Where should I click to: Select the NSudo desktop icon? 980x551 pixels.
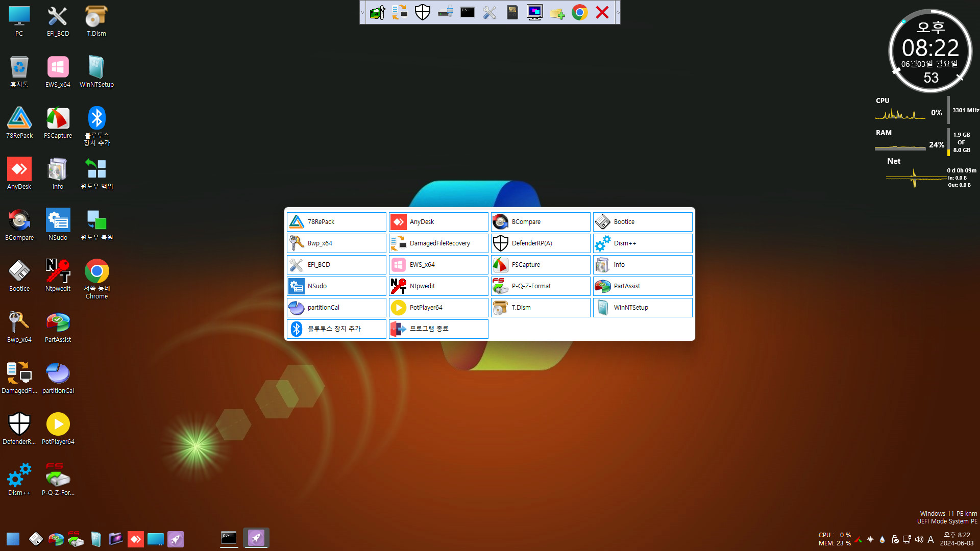(58, 225)
